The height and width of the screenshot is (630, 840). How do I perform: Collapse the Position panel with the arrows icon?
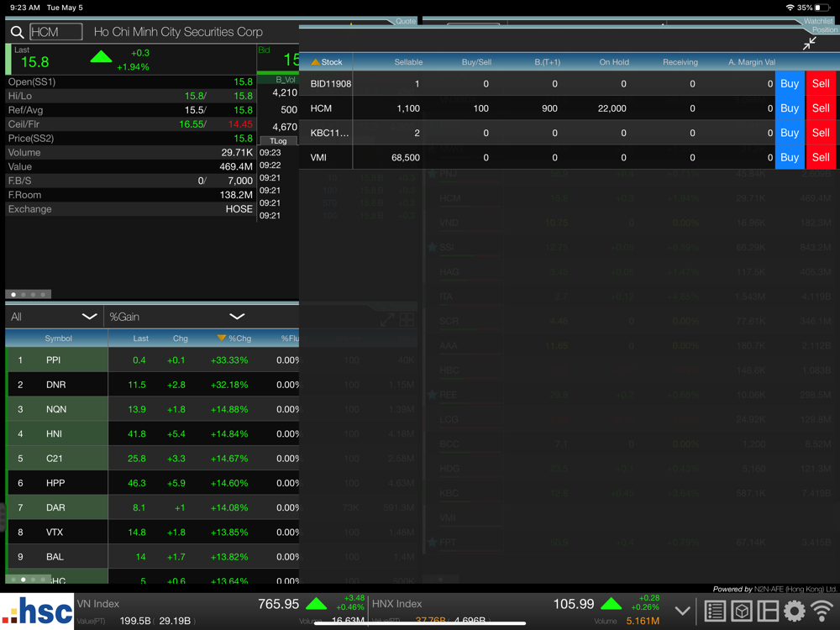809,44
